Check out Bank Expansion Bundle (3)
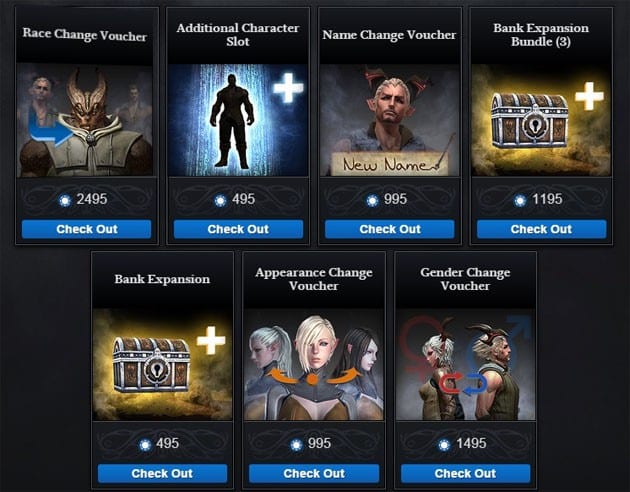 pyautogui.click(x=541, y=229)
